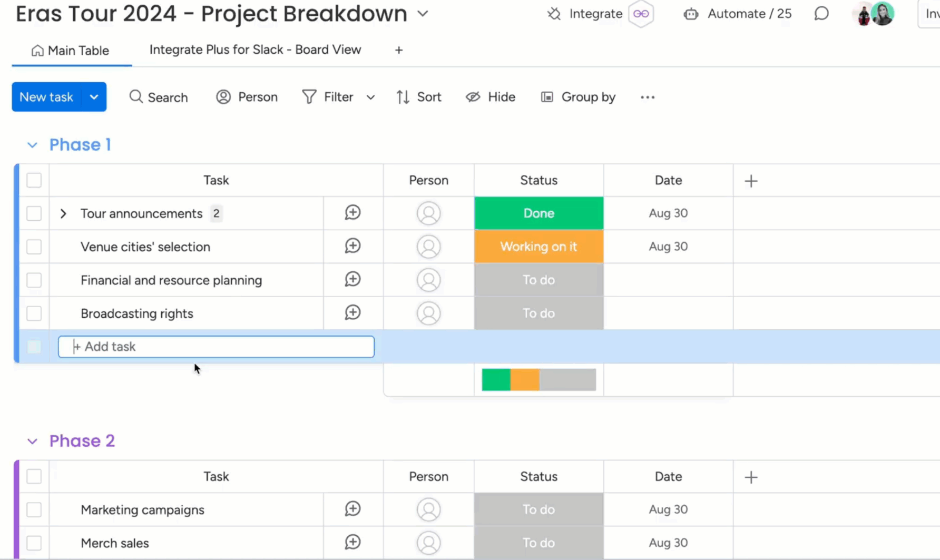Click the Group by icon

tap(547, 97)
